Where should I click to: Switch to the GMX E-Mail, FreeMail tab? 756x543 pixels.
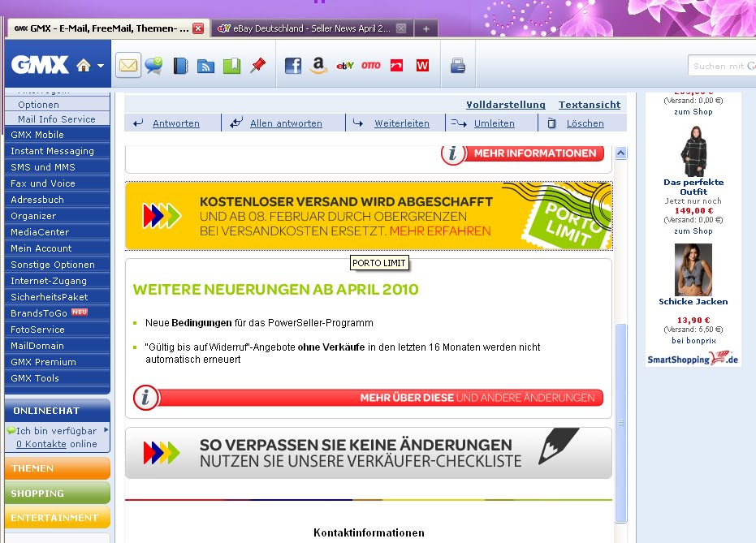pyautogui.click(x=109, y=28)
